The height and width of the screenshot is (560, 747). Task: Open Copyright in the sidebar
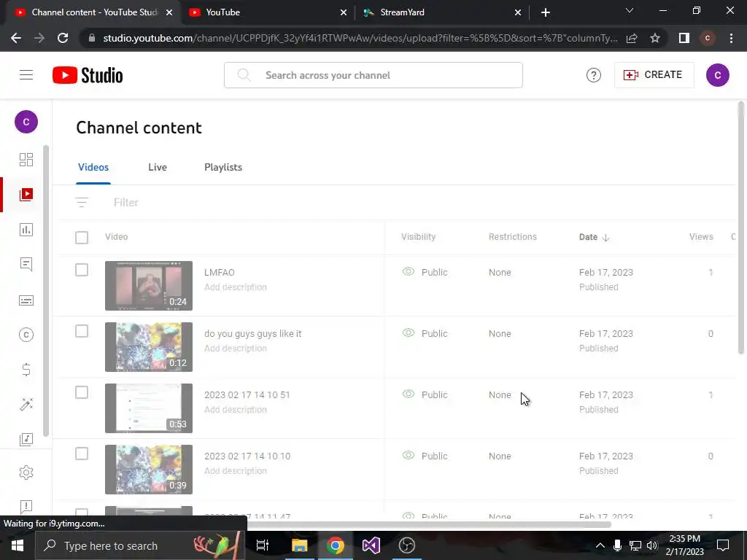pos(26,335)
